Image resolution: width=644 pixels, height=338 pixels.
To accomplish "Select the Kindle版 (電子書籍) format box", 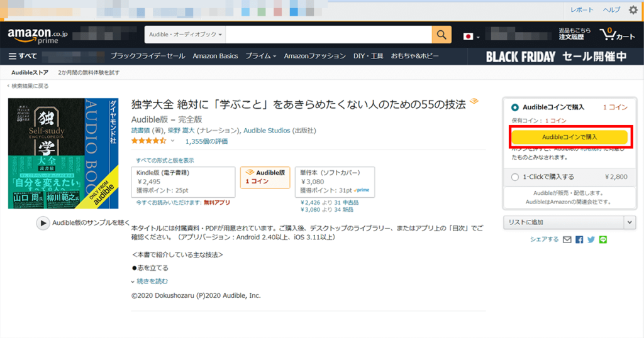I will tap(183, 182).
